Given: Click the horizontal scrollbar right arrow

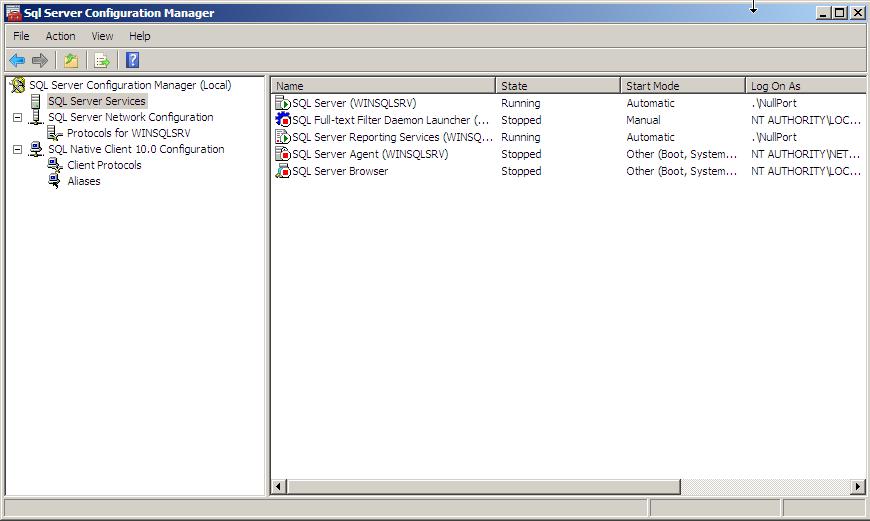Looking at the screenshot, I should click(x=858, y=487).
